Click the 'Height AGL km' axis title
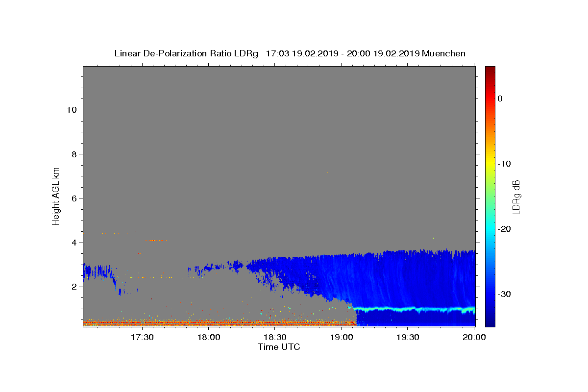This screenshot has height=392, width=588. click(x=56, y=196)
